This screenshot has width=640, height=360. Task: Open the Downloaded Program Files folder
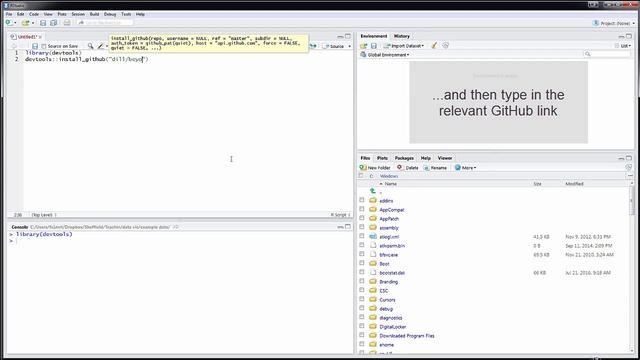tap(407, 336)
